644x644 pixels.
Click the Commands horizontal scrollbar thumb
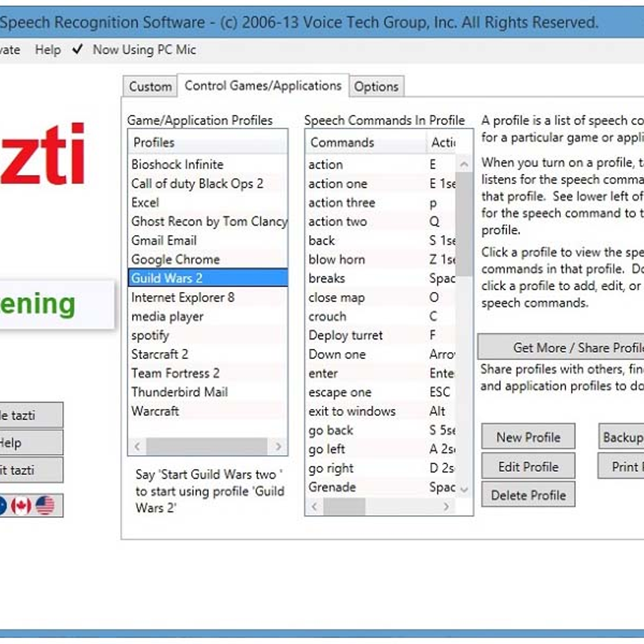tap(344, 506)
